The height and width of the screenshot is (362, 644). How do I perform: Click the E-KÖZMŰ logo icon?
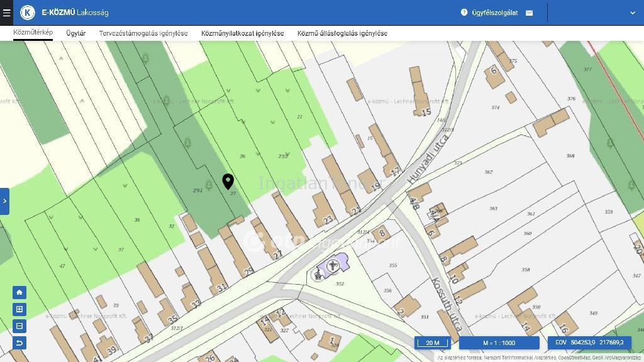click(28, 13)
